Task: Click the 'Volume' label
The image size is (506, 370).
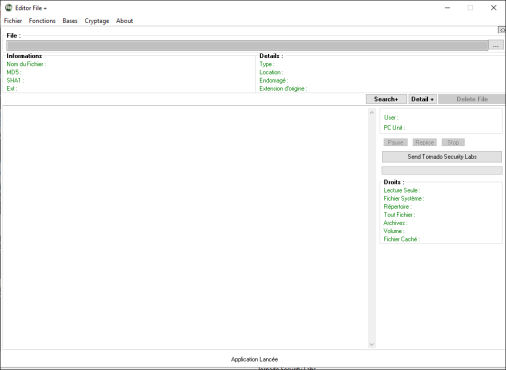Action: 393,231
